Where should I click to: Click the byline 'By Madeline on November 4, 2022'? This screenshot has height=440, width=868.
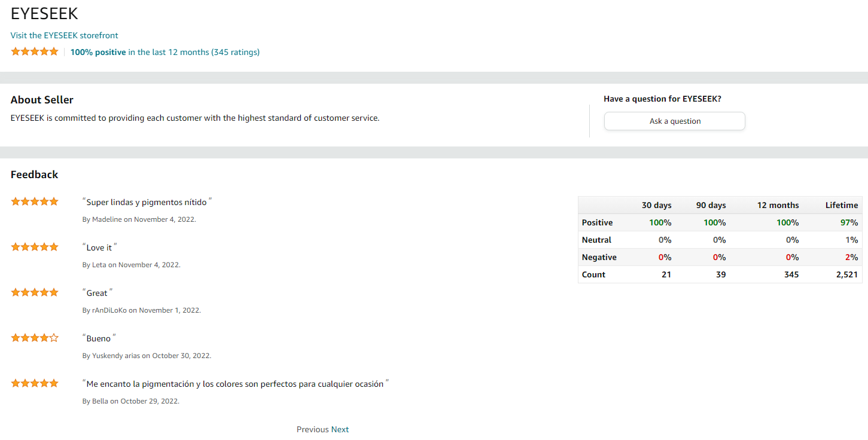tap(139, 219)
